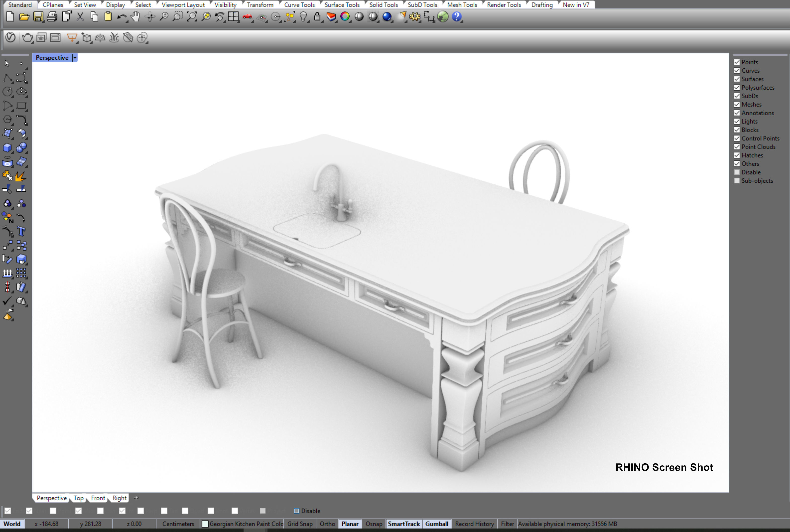The image size is (790, 532).
Task: Click Available physical memory status text
Action: [567, 524]
